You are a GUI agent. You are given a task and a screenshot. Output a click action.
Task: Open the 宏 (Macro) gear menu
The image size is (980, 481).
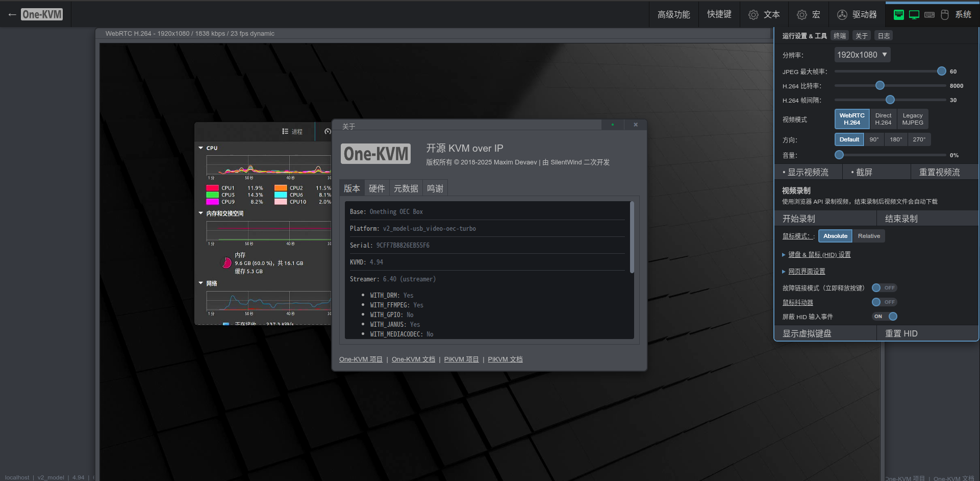[x=809, y=15]
